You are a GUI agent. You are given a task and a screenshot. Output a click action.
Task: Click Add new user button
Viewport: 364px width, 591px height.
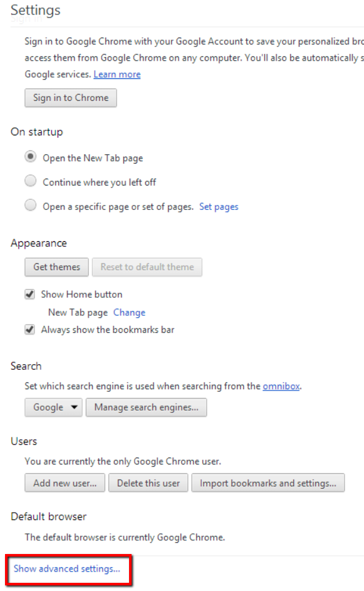[x=65, y=483]
